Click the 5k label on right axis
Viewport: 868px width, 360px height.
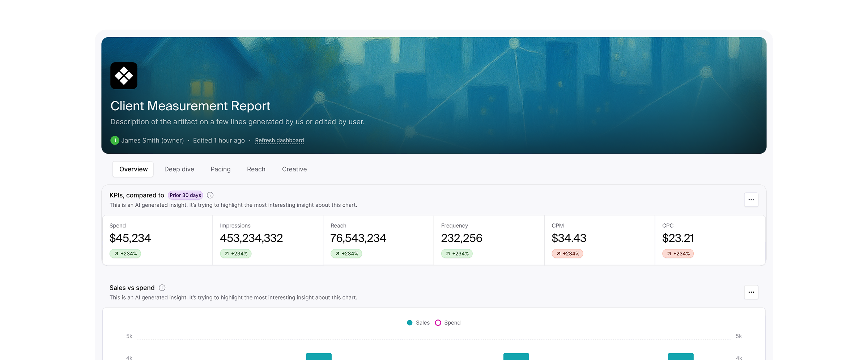point(739,336)
